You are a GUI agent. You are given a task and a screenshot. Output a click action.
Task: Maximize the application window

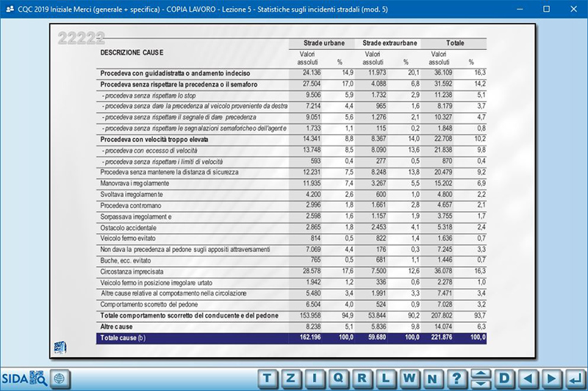(546, 9)
